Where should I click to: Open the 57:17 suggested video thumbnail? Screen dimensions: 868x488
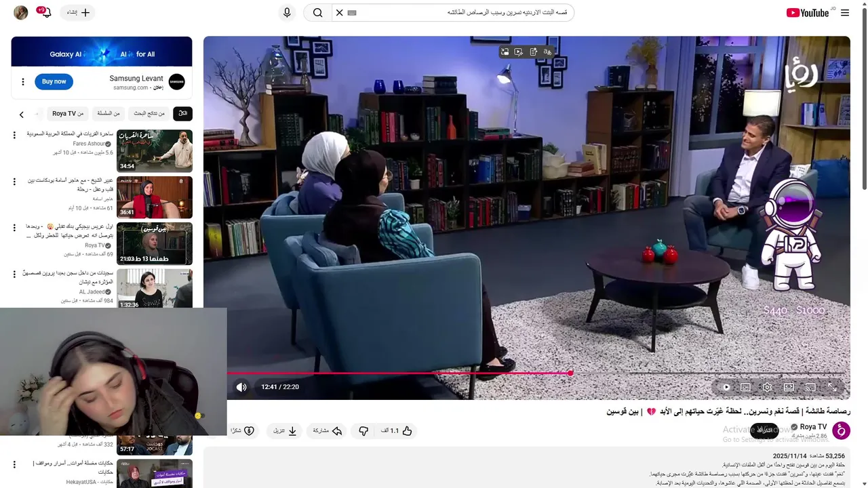[155, 445]
